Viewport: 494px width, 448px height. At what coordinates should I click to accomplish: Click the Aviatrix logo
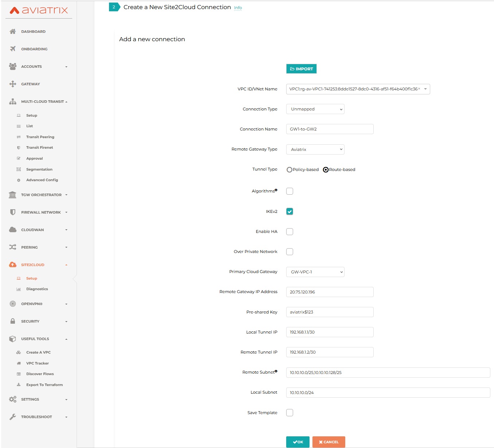tap(39, 10)
